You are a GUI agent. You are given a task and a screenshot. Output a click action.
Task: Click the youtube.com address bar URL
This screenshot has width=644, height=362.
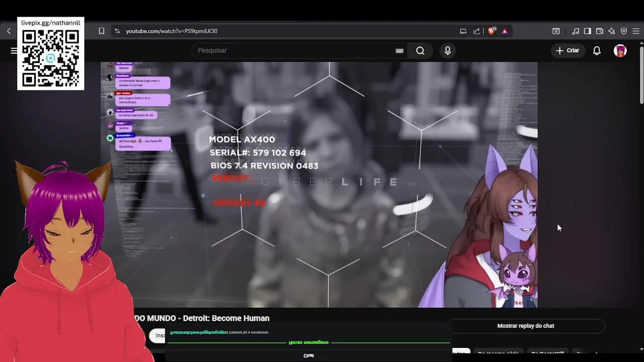[172, 31]
